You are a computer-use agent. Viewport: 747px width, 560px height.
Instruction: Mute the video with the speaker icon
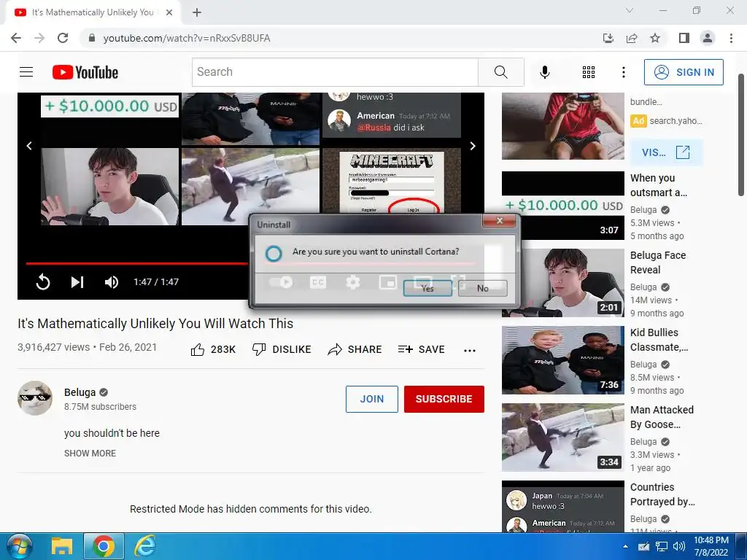click(x=111, y=282)
